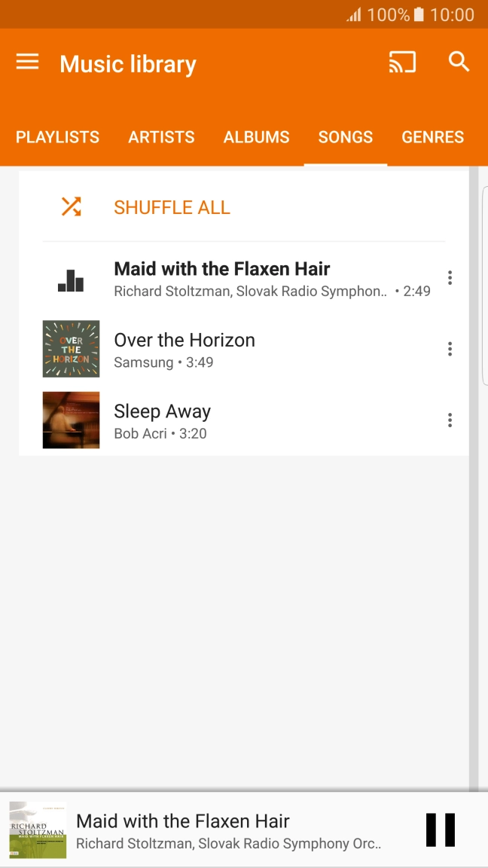Tap the Cast to device icon
The image size is (488, 868).
[402, 63]
